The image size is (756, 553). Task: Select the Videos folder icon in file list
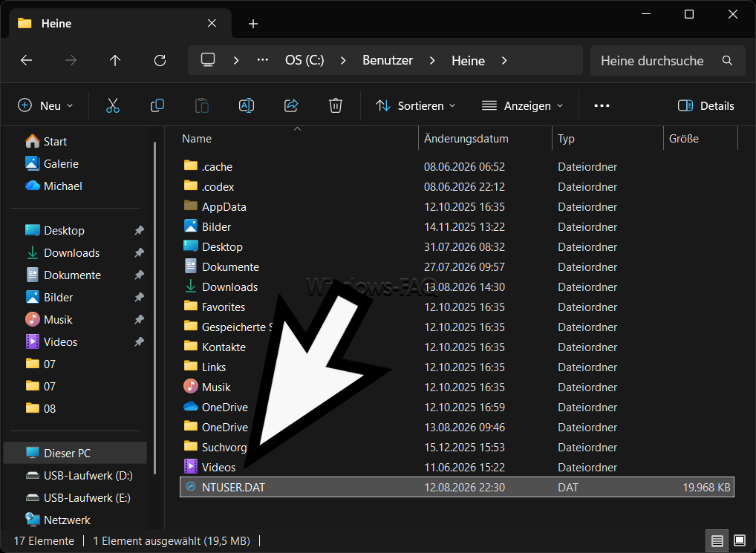[x=191, y=466]
